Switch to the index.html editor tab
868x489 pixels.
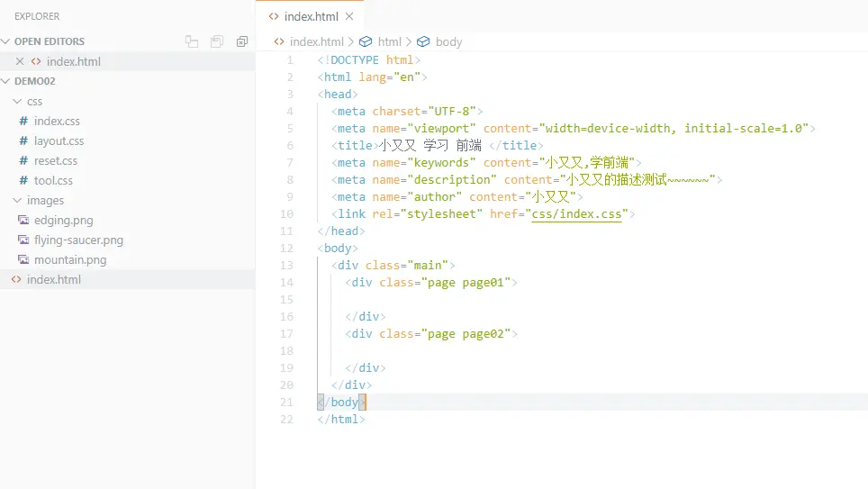[311, 16]
